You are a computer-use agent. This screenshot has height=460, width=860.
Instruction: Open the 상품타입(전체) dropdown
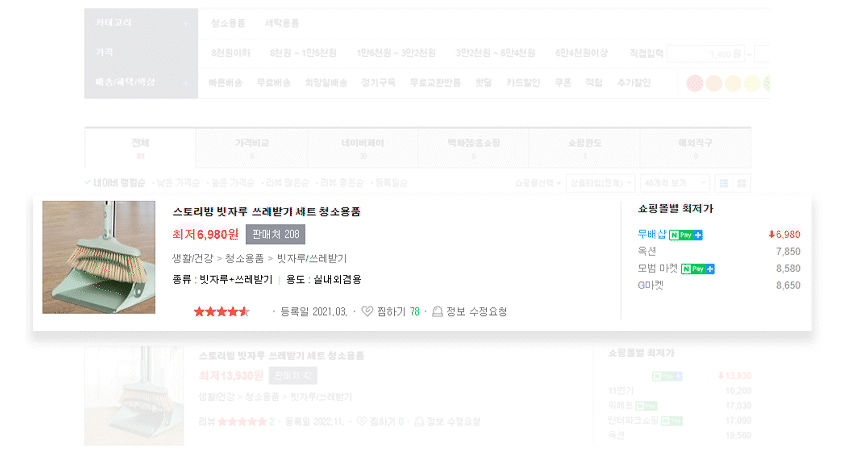coord(601,183)
